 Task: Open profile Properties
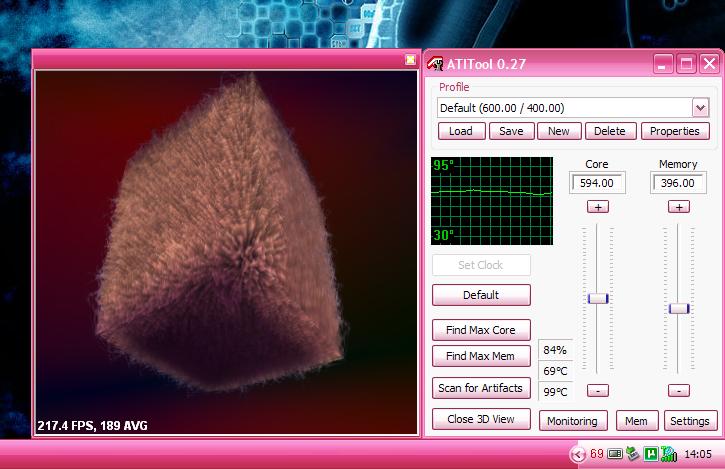pos(675,131)
